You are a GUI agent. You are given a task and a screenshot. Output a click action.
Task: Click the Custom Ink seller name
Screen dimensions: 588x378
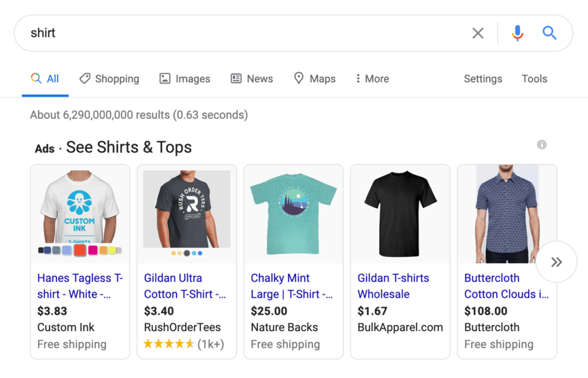coord(66,328)
